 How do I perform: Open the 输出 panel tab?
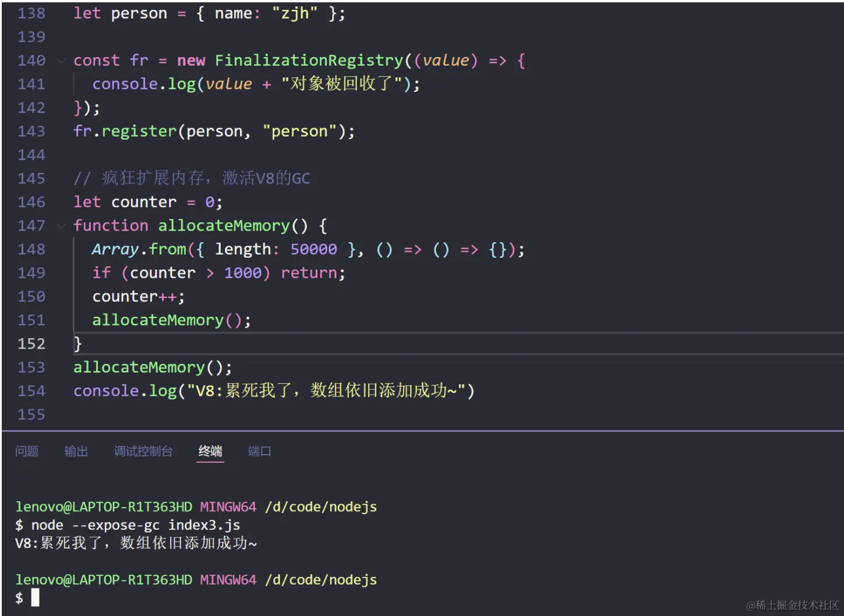(x=76, y=451)
